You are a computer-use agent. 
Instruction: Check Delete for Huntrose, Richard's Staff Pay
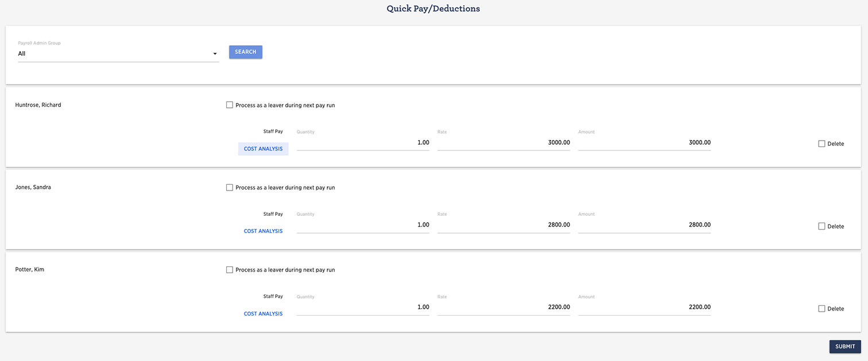pos(821,144)
